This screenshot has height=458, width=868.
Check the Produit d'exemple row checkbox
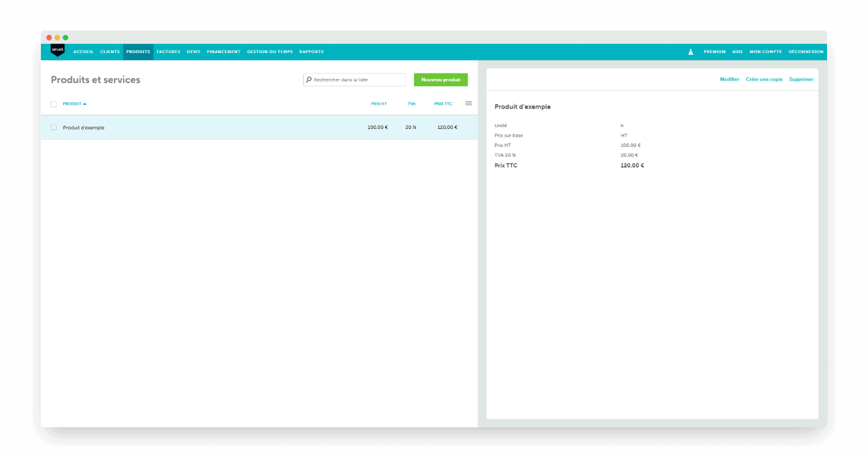[x=54, y=127]
